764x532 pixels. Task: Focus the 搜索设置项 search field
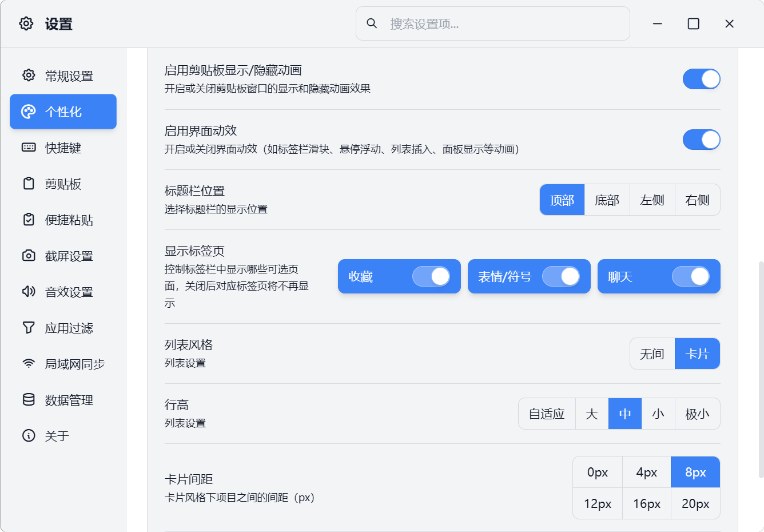[493, 23]
